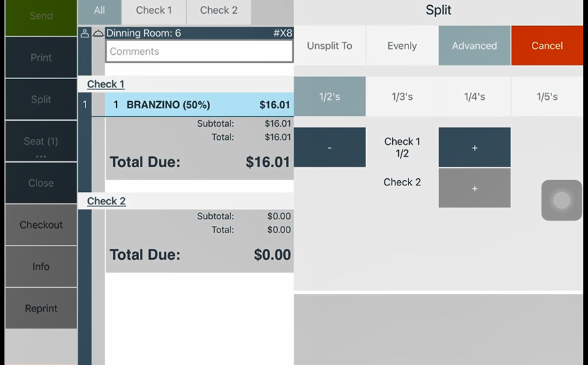Image resolution: width=588 pixels, height=365 pixels.
Task: Choose the Evenly split mode
Action: 402,46
